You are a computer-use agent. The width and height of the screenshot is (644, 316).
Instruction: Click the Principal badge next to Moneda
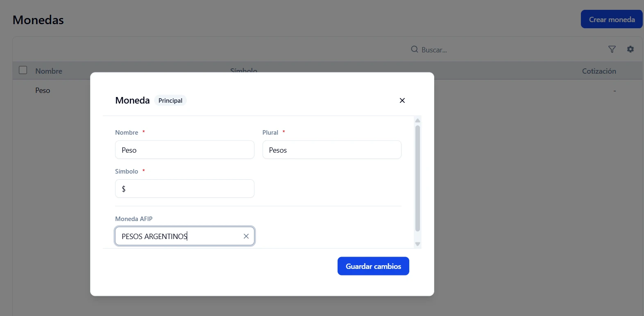click(170, 101)
